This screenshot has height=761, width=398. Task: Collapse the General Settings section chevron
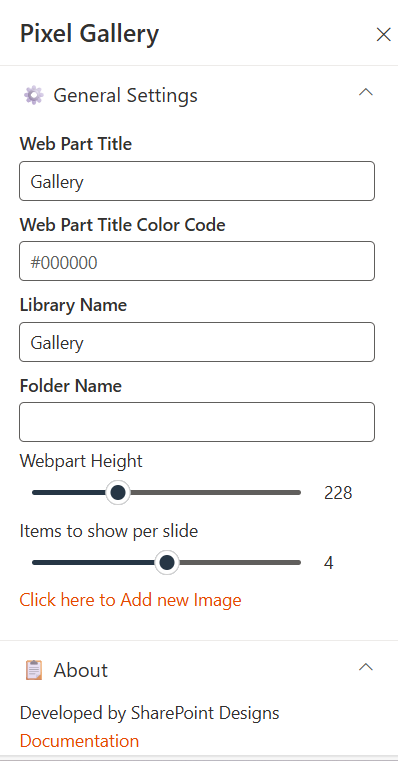(x=365, y=92)
